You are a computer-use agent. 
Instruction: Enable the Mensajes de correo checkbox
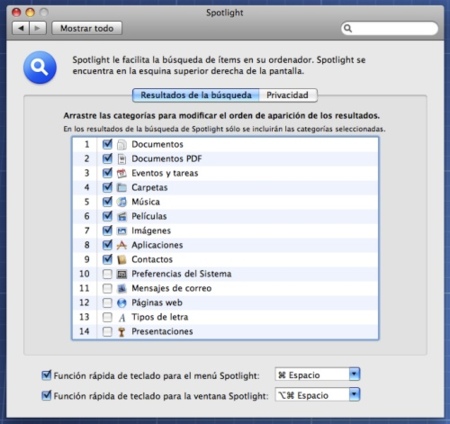(107, 288)
